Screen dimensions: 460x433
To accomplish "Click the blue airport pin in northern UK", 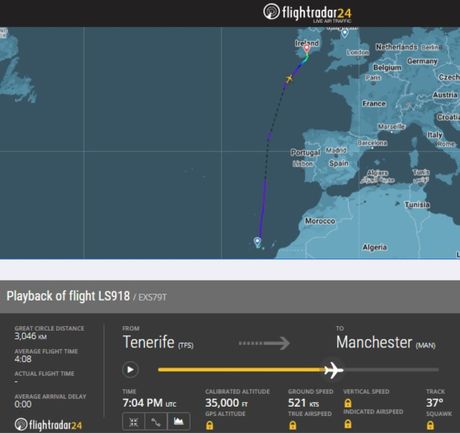I will (x=345, y=33).
